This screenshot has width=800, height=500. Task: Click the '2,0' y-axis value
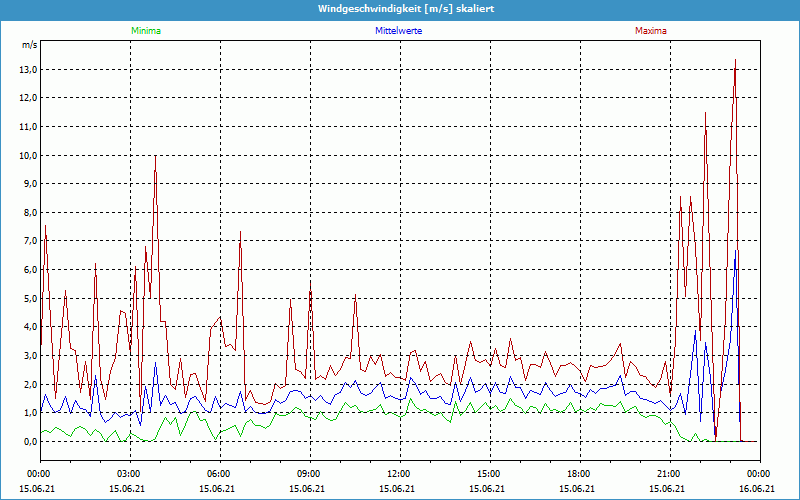[x=31, y=384]
